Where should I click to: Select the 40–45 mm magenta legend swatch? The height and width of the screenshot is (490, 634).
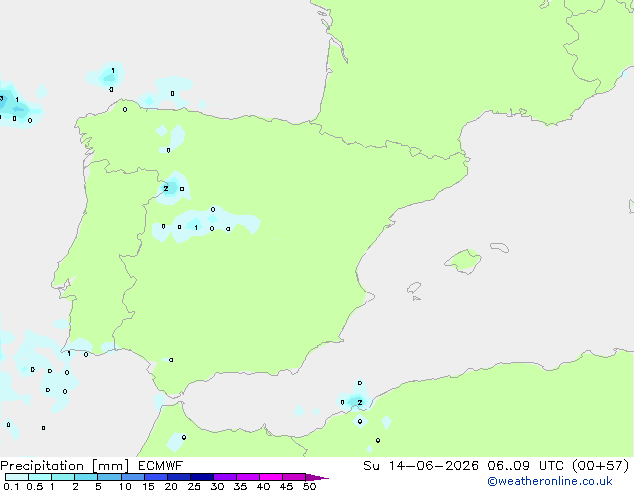click(271, 477)
